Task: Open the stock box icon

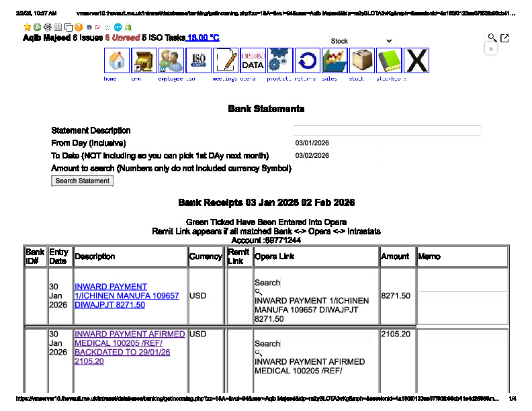Action: [x=362, y=61]
